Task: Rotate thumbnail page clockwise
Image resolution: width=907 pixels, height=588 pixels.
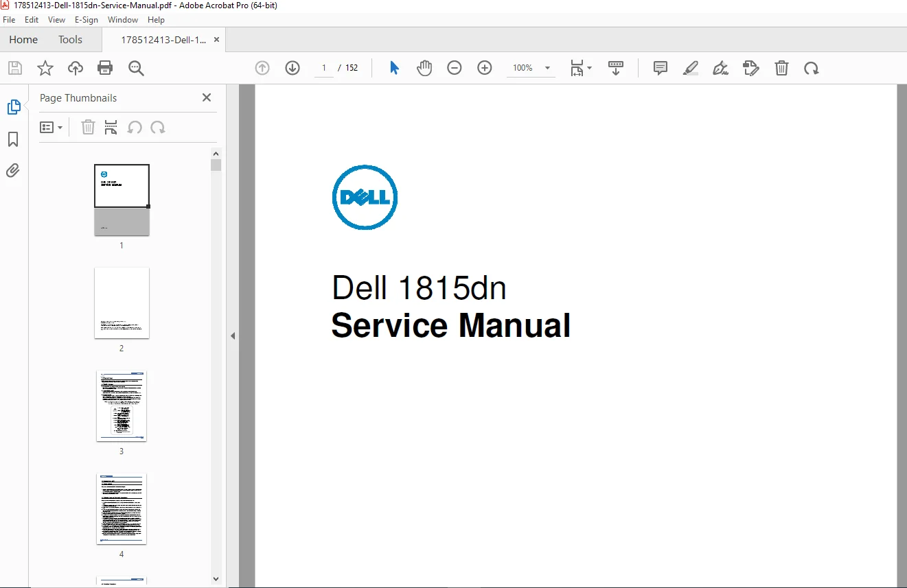Action: (x=158, y=127)
